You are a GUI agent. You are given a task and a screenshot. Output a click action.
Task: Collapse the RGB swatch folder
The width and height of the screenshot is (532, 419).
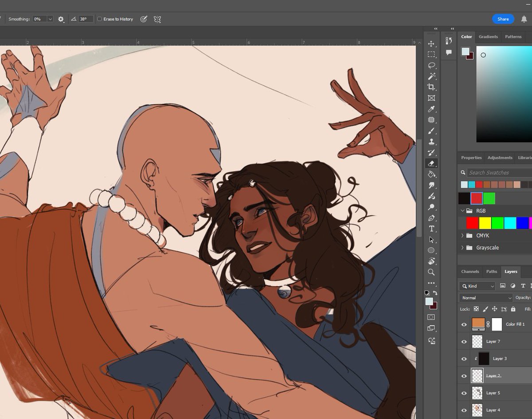[x=463, y=211]
